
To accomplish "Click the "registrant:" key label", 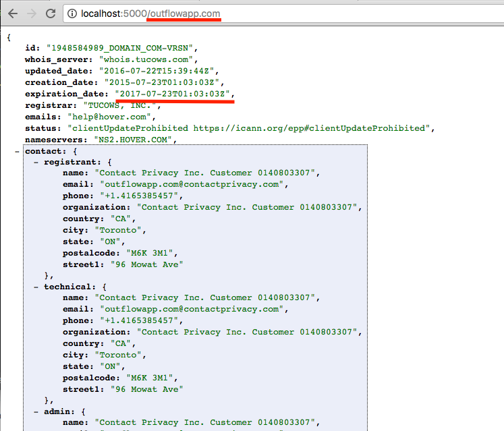I will [72, 162].
